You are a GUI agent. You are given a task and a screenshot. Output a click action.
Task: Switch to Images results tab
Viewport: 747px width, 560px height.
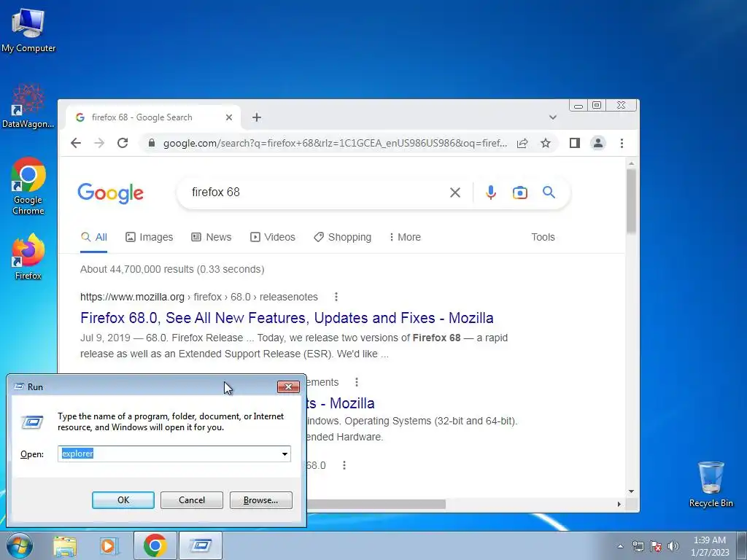coord(149,237)
